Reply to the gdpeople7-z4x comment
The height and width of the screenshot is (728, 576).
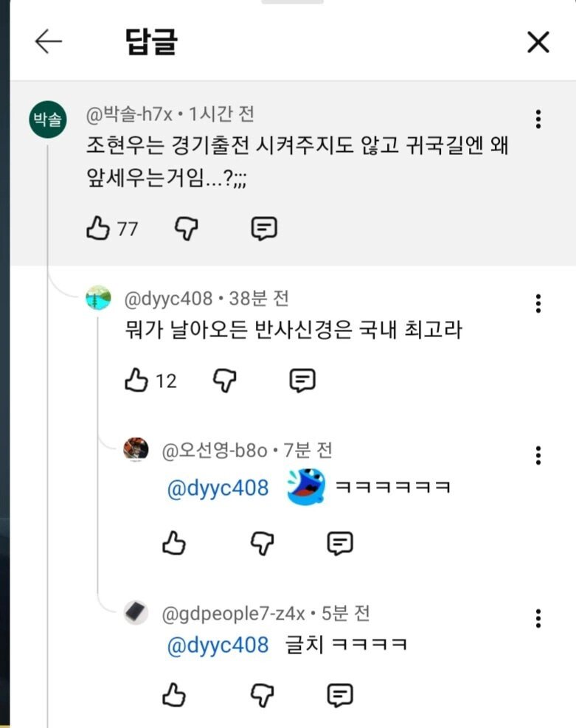point(340,696)
